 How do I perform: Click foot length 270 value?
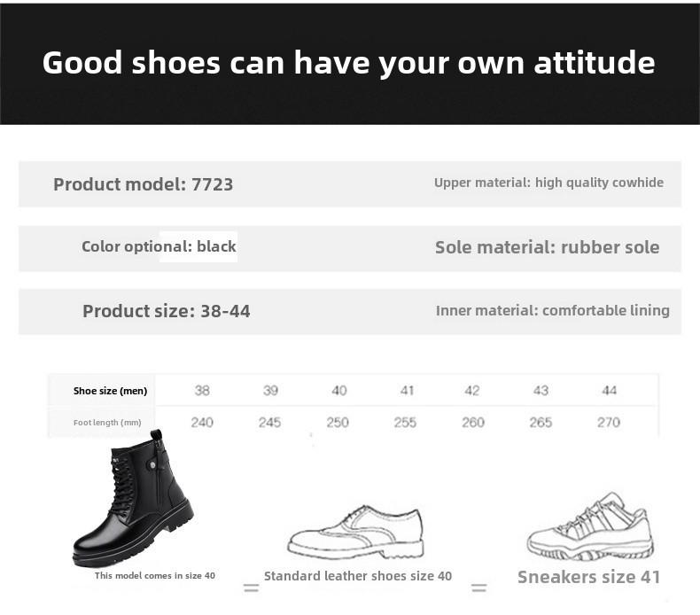[609, 423]
